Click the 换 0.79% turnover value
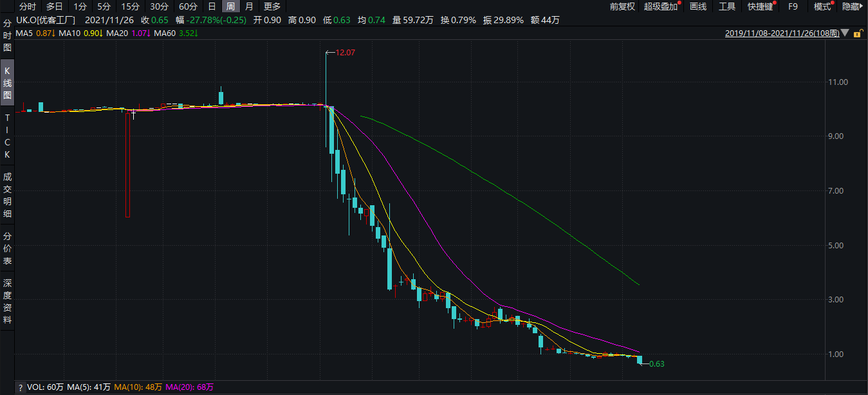Image resolution: width=868 pixels, height=395 pixels. point(458,20)
